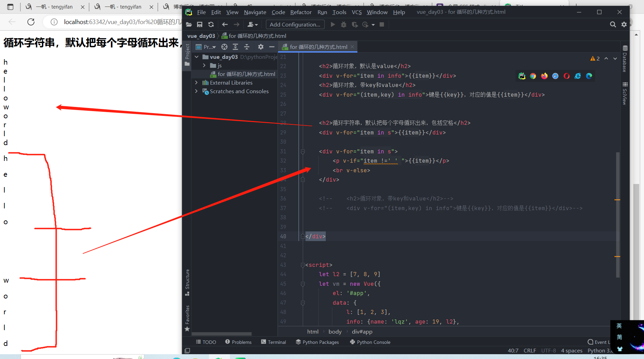Click the Save All toolbar icon
The height and width of the screenshot is (359, 644).
tap(200, 24)
